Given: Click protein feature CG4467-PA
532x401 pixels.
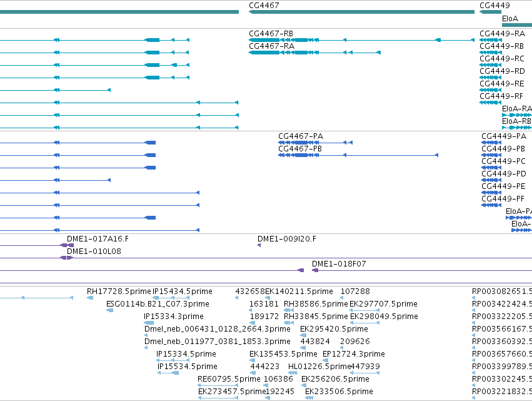Looking at the screenshot, I should tap(315, 143).
